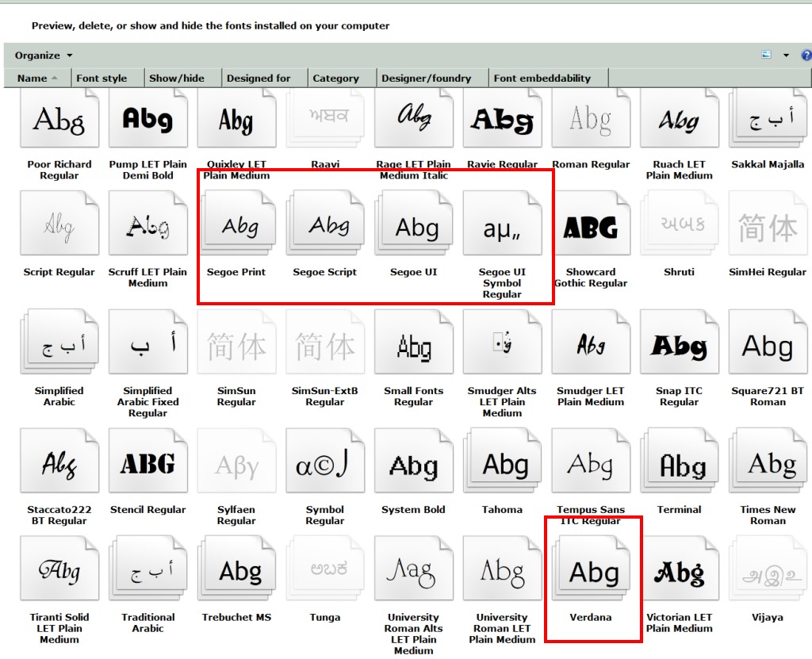Select the SimSun-ExtB Regular font icon
The width and height of the screenshot is (812, 659).
[x=325, y=342]
